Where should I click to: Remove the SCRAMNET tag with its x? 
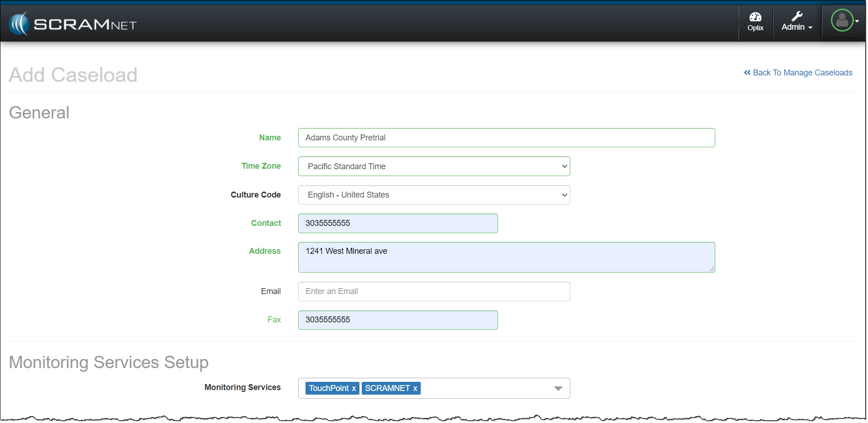[x=415, y=388]
